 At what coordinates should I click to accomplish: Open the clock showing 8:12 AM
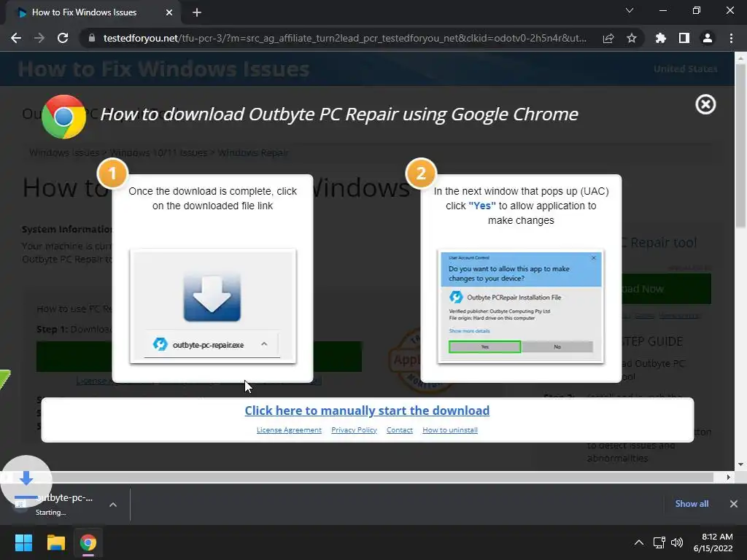(x=713, y=542)
